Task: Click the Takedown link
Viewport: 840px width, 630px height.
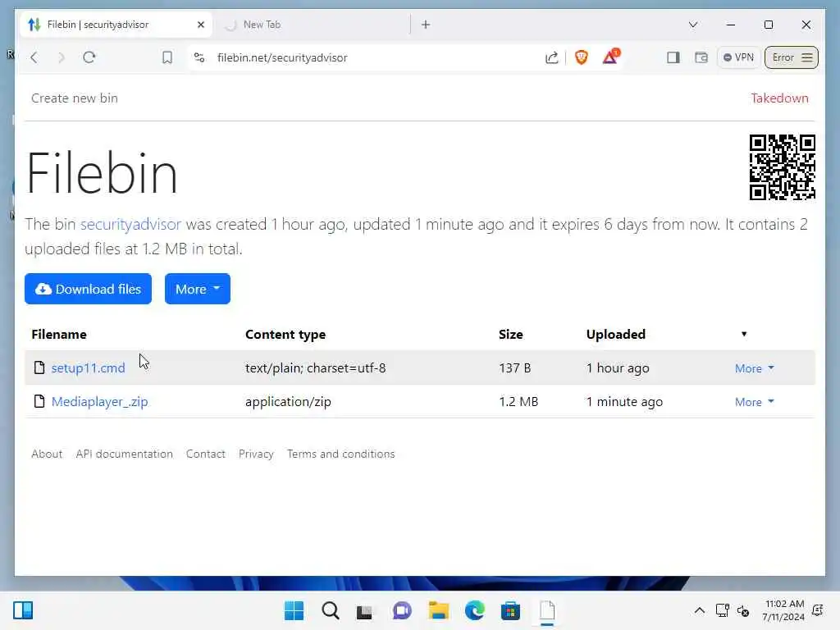Action: point(779,98)
